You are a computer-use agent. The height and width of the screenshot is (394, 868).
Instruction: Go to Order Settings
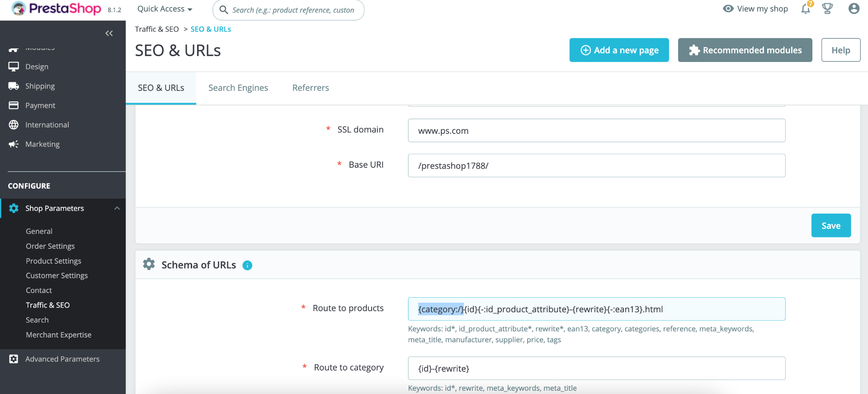tap(50, 246)
